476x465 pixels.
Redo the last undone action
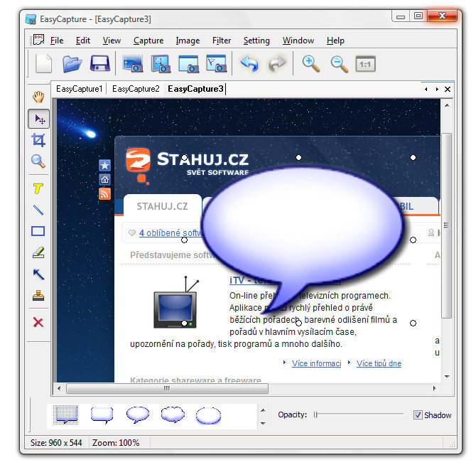point(276,64)
